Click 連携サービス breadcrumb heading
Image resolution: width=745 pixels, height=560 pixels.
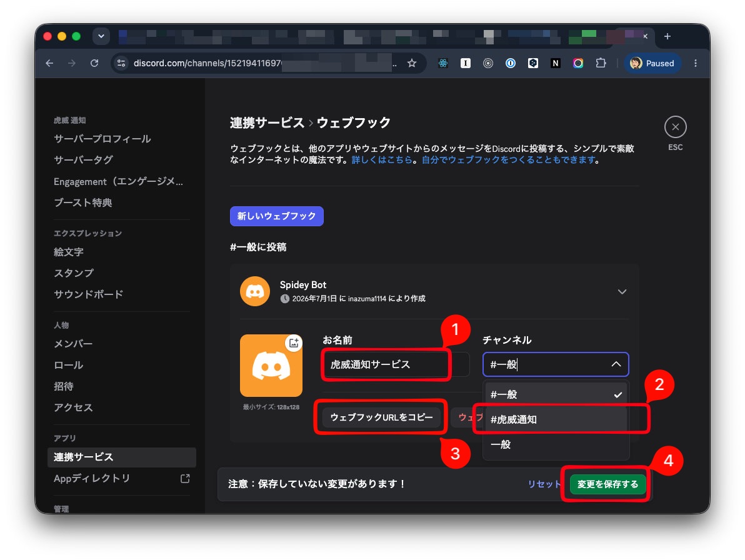click(267, 122)
